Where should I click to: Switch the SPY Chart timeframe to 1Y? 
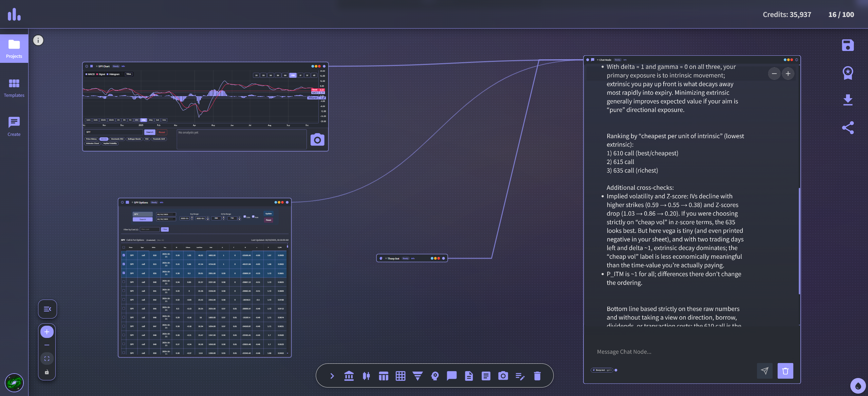tap(301, 75)
